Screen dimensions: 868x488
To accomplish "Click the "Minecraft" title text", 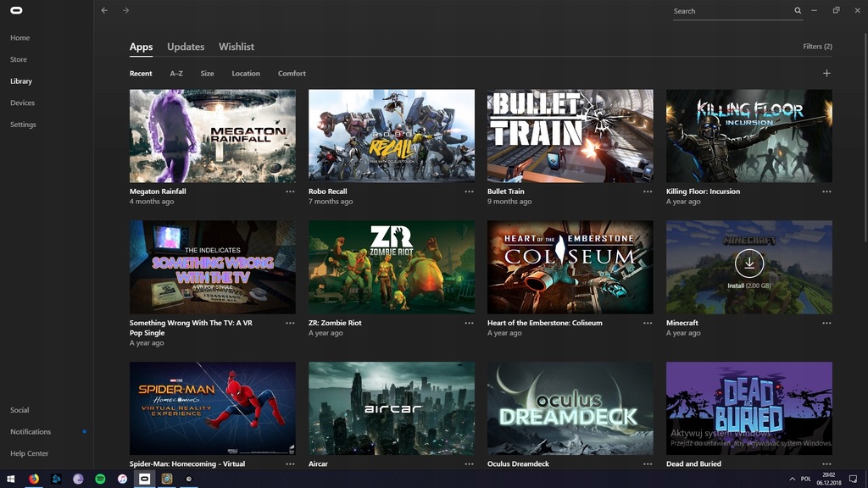I will coord(682,323).
